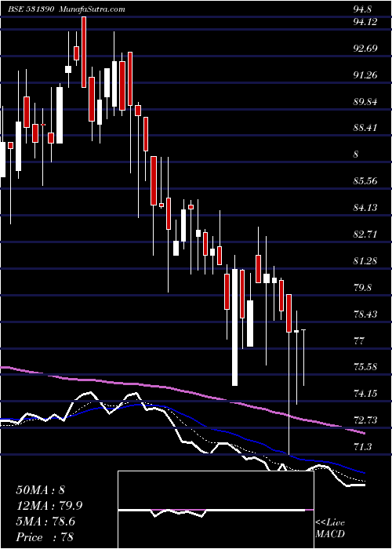Click the 94.12 price axis label
Viewport: 392px width, 549px height.
point(365,22)
